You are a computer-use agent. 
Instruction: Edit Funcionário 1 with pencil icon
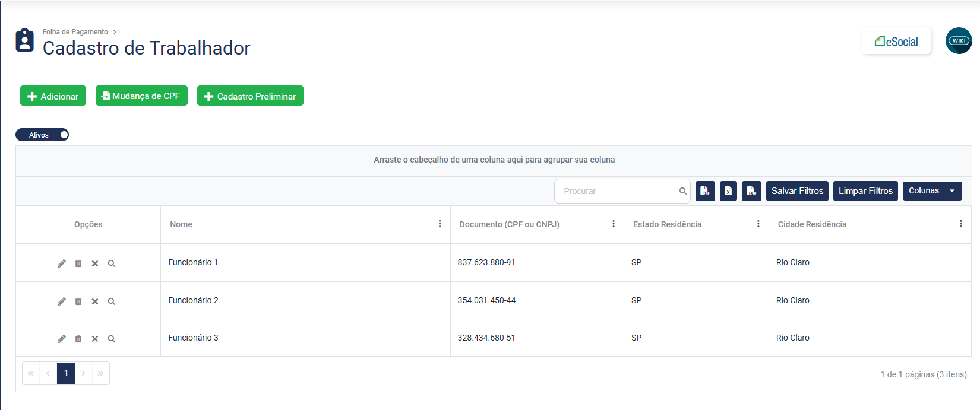coord(62,263)
